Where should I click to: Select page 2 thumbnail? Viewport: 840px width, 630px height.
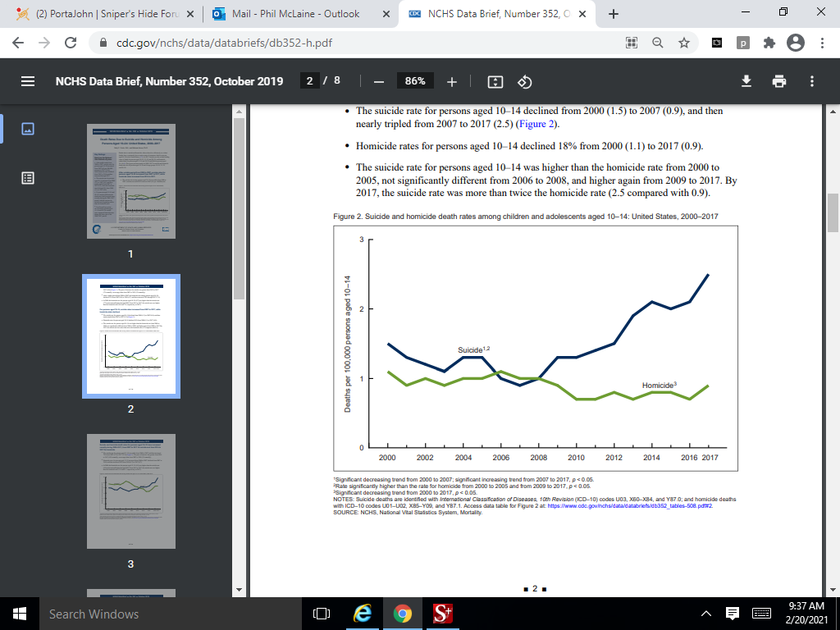131,336
